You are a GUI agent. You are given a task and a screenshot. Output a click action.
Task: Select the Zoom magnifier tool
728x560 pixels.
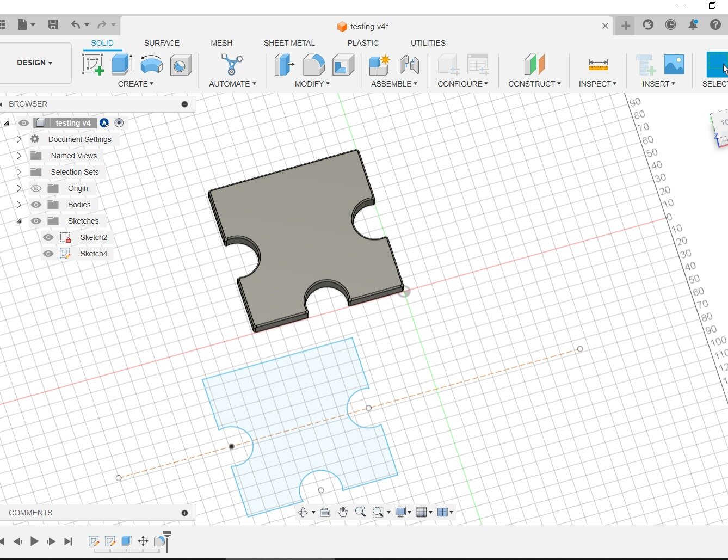360,512
